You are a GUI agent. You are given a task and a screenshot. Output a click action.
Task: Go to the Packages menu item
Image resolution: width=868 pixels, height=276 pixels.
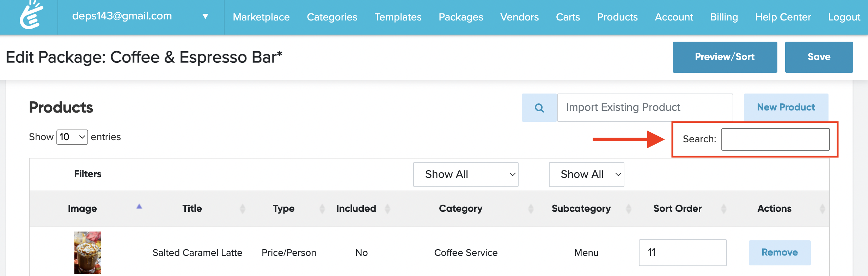(461, 17)
